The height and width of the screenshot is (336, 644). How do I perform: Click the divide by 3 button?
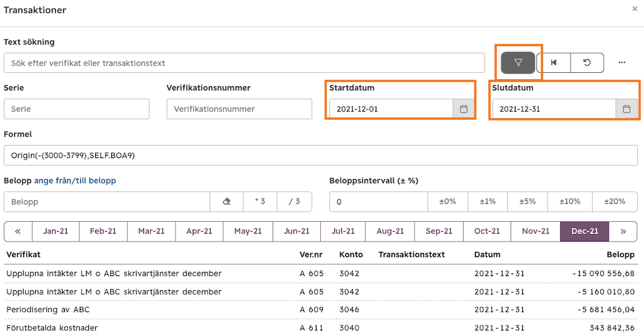click(294, 202)
